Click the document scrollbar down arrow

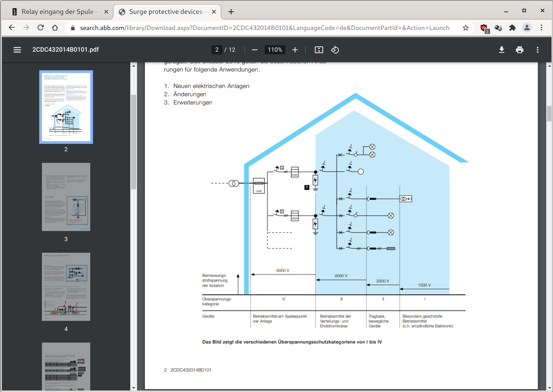click(549, 388)
